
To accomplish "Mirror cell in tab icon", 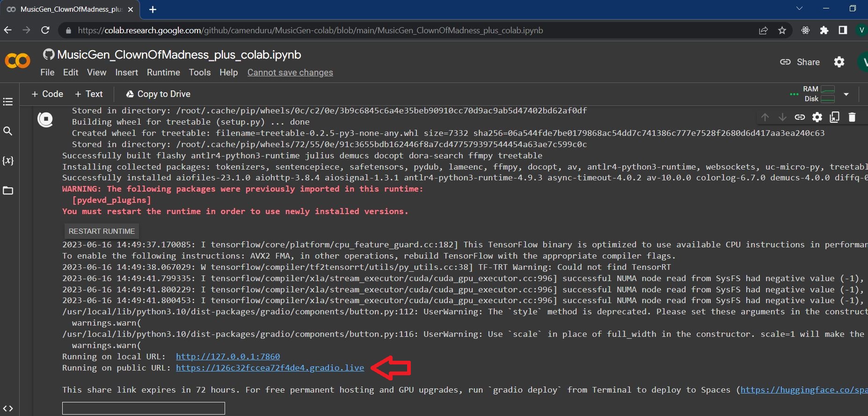I will click(x=834, y=117).
